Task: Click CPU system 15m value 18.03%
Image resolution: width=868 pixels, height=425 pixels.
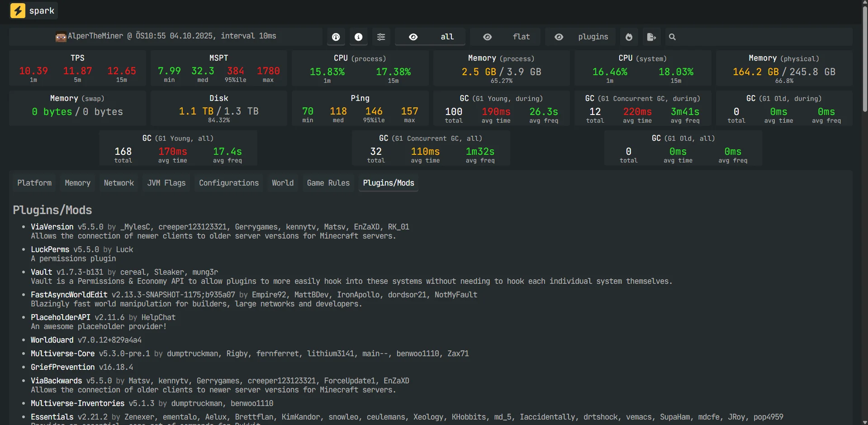Action: [676, 72]
